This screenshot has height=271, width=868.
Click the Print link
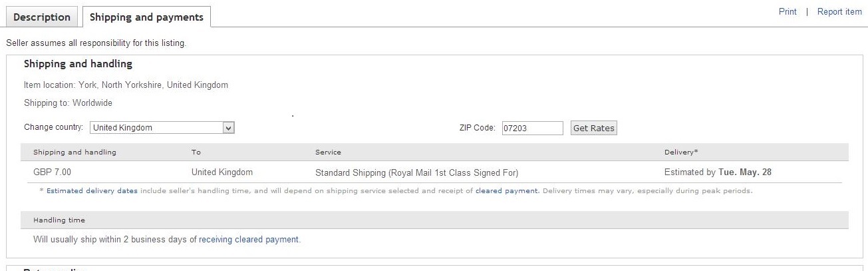[x=788, y=12]
